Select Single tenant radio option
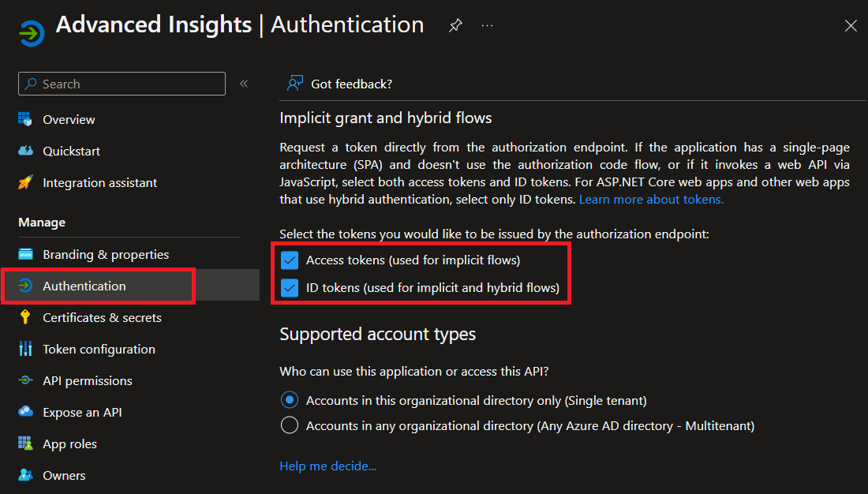 point(290,400)
